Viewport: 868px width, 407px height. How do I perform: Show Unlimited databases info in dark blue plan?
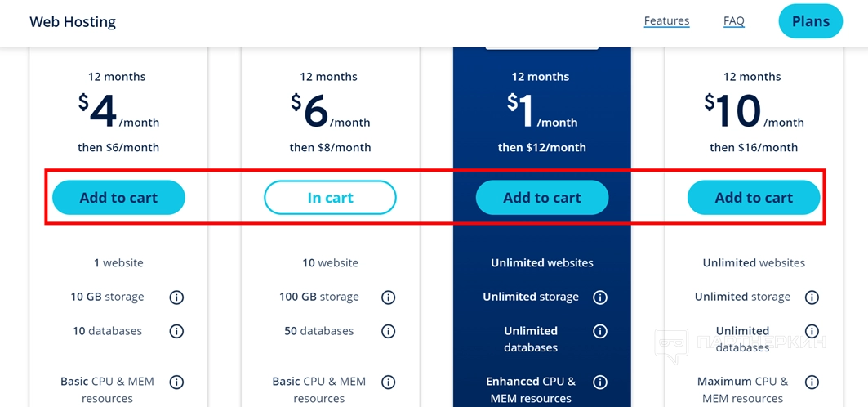click(x=600, y=331)
